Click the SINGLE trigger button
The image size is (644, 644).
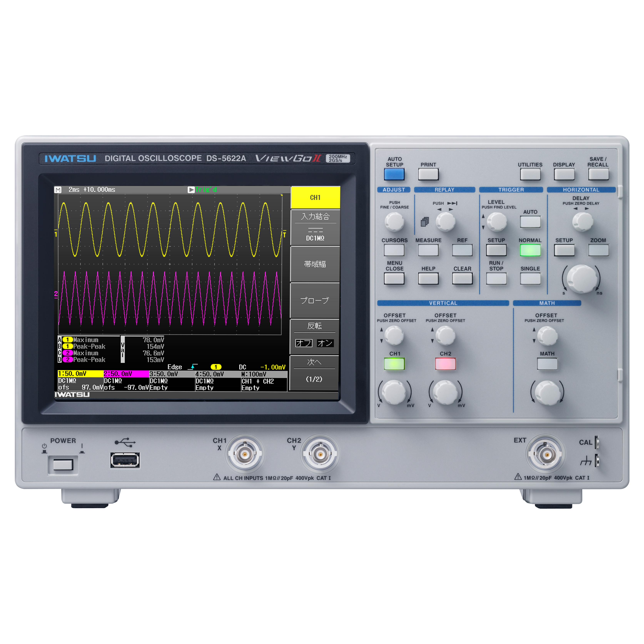point(530,278)
